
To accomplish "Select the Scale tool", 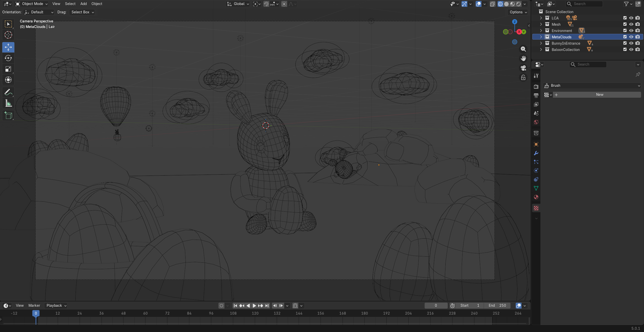I will (8, 69).
